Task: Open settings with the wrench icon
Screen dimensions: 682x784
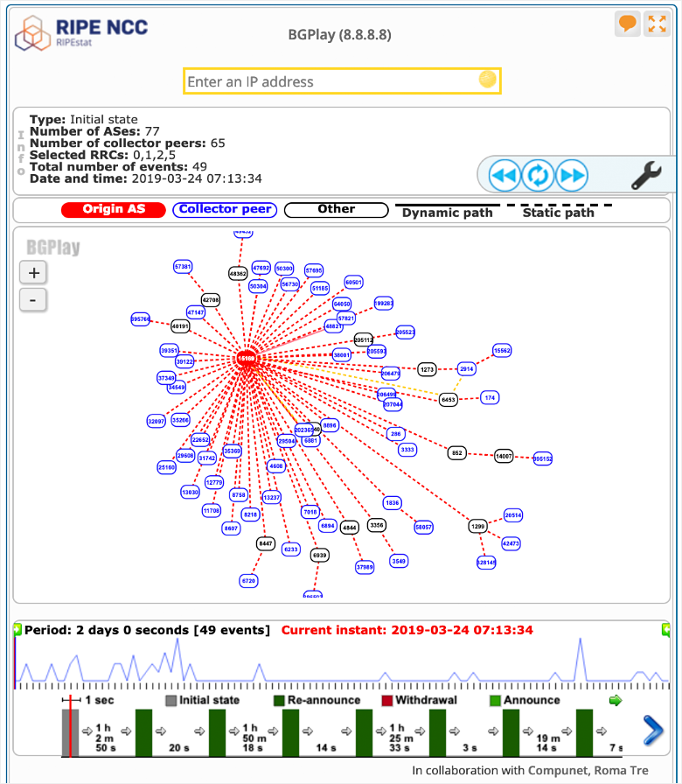Action: pyautogui.click(x=646, y=176)
